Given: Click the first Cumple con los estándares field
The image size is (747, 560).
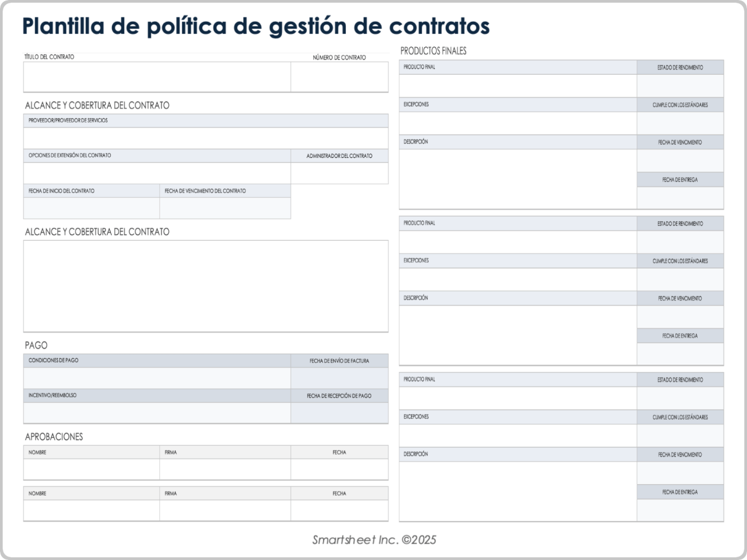Looking at the screenshot, I should [680, 123].
